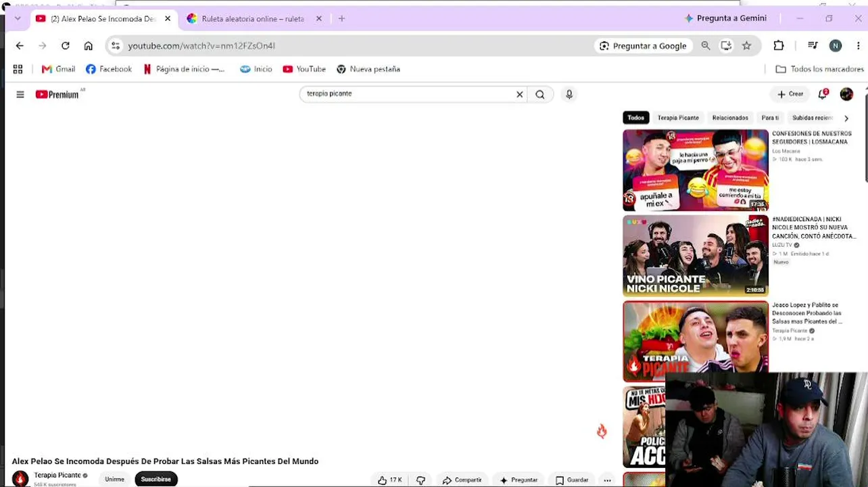Open more video actions ellipsis menu
Screen dimensions: 868x487
click(607, 480)
